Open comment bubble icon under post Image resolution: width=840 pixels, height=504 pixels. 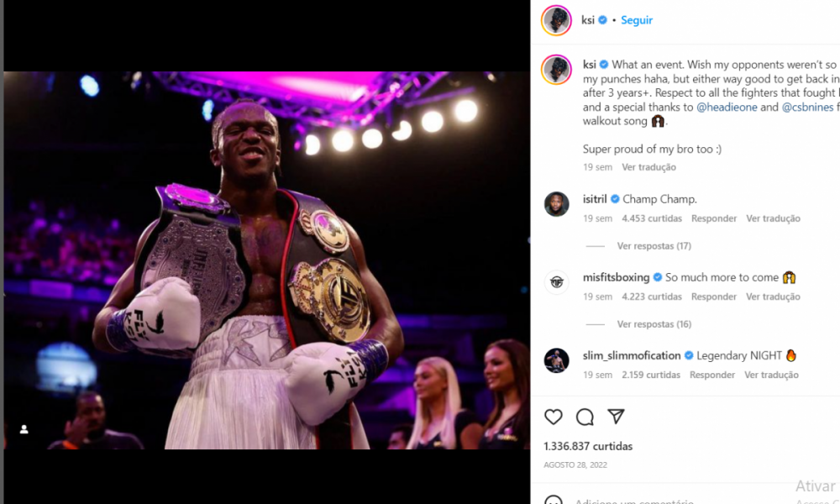[x=585, y=417]
